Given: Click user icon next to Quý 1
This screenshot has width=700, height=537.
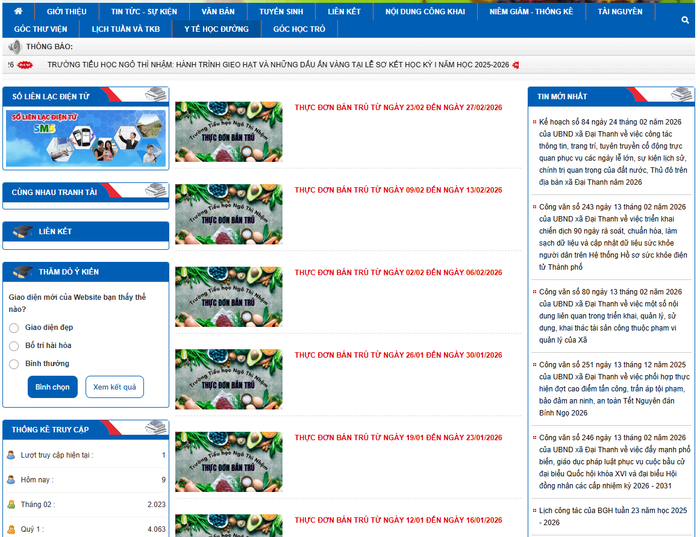Looking at the screenshot, I should click(x=11, y=529).
